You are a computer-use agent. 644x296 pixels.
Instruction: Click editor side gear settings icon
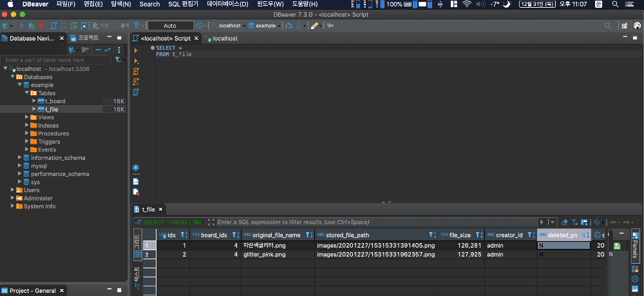point(136,167)
